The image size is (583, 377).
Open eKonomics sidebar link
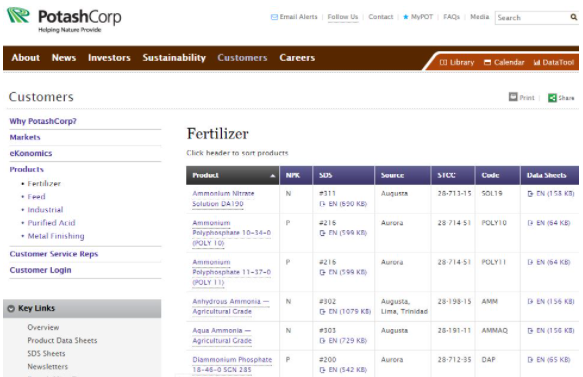31,153
